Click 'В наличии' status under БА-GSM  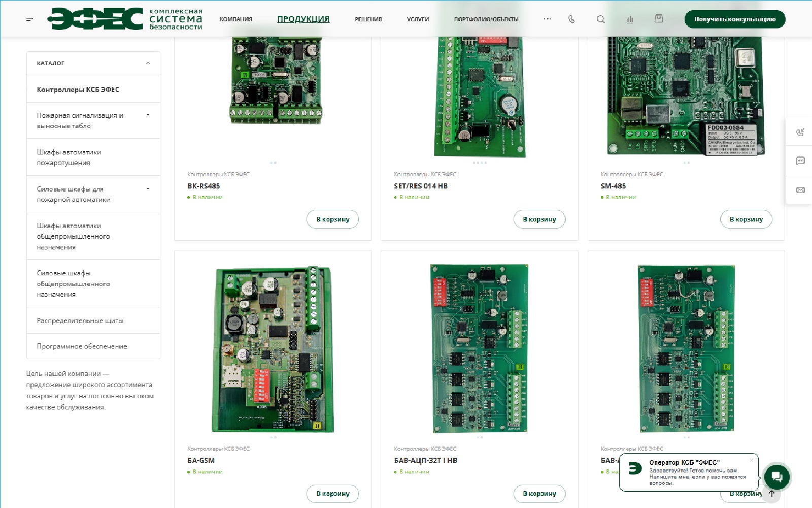point(205,472)
